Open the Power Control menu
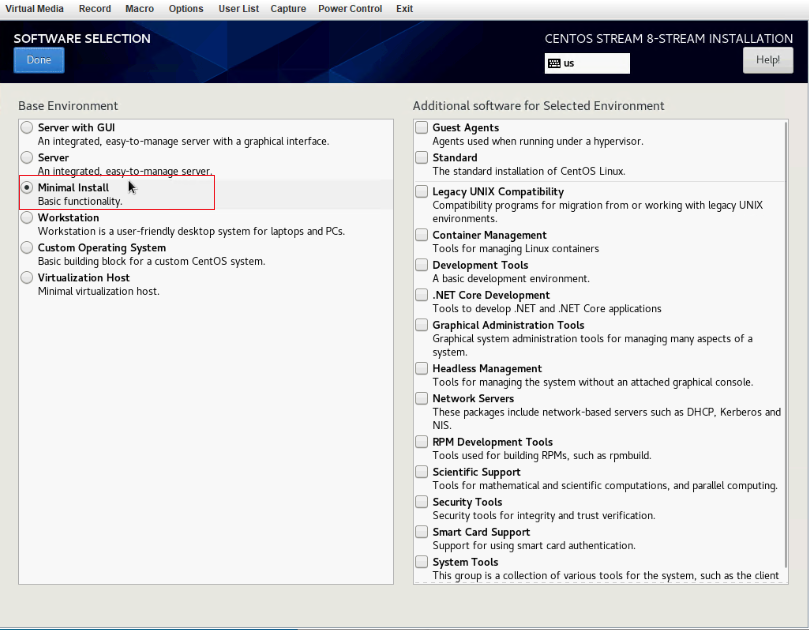 (350, 9)
